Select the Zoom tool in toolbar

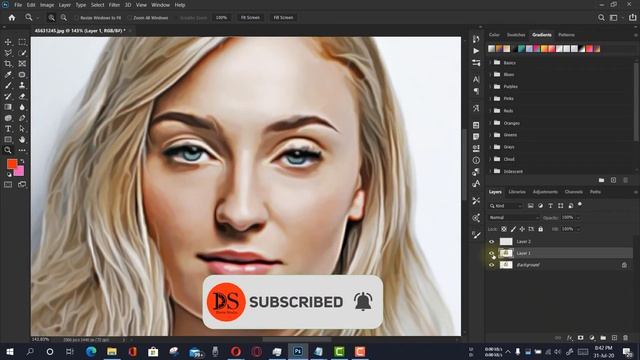8,150
